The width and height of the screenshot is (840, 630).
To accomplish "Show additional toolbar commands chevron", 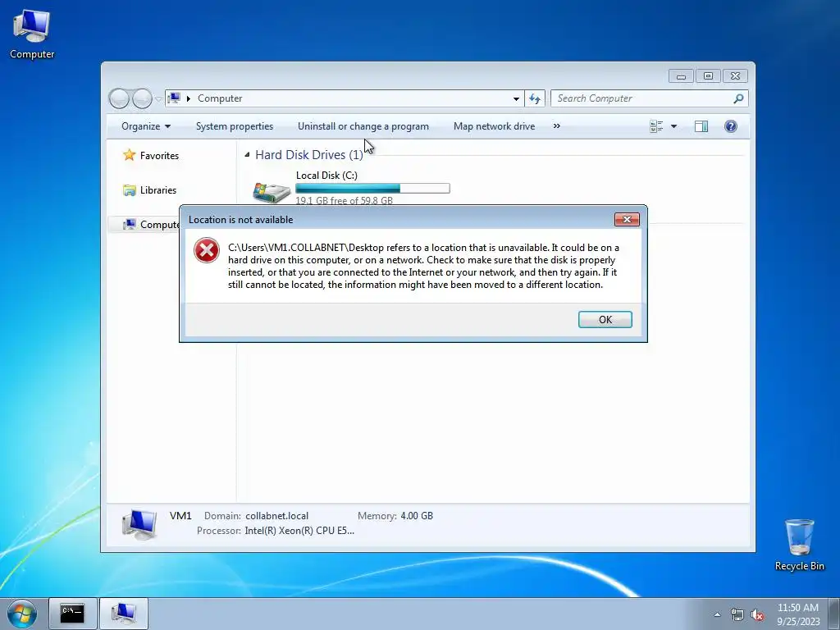I will pyautogui.click(x=557, y=126).
